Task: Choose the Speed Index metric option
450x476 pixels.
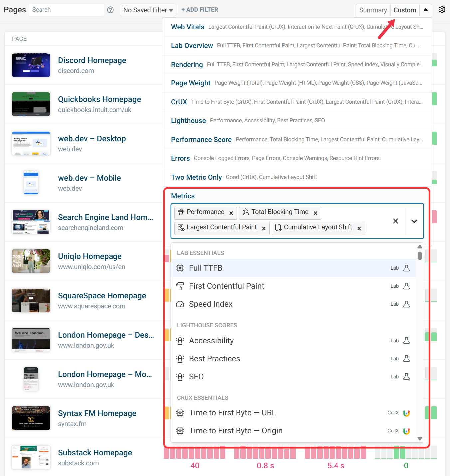Action: pos(293,304)
